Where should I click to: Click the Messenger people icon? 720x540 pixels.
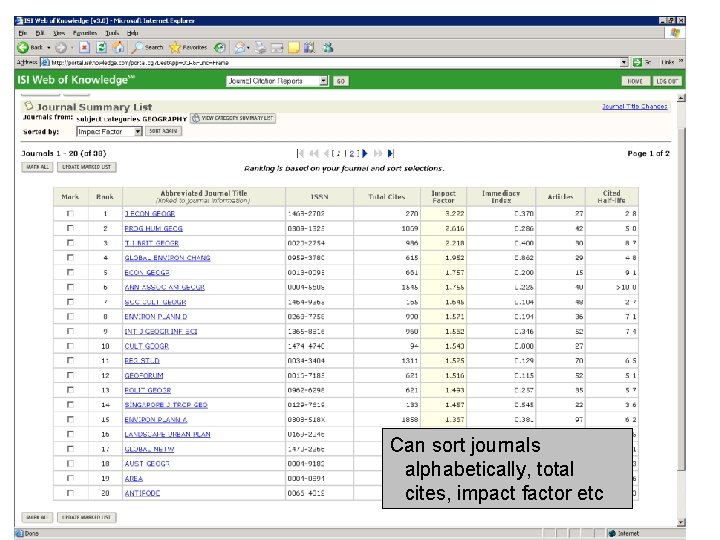point(328,47)
